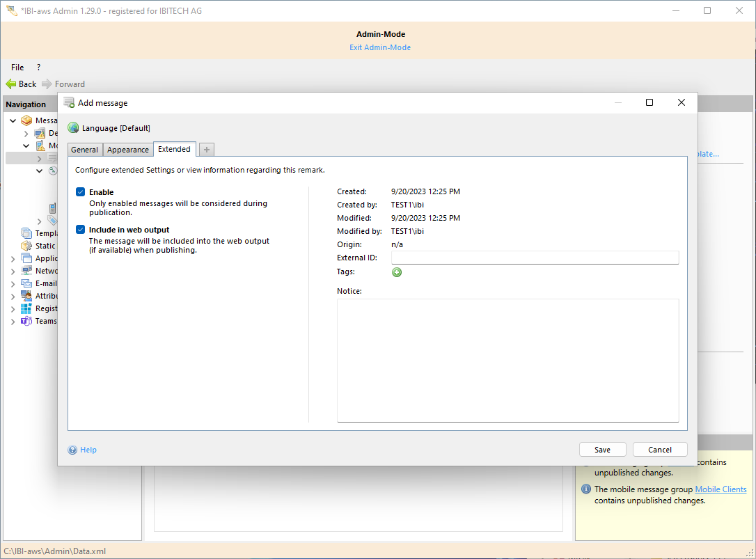Click the green add tag icon

[397, 272]
